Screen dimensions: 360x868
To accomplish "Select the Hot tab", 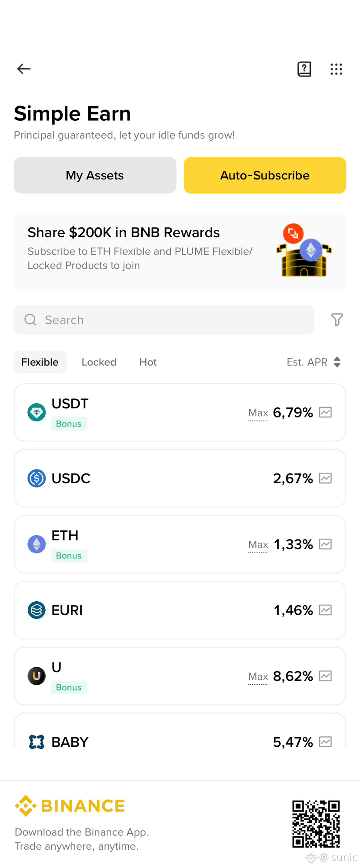I will click(x=148, y=362).
